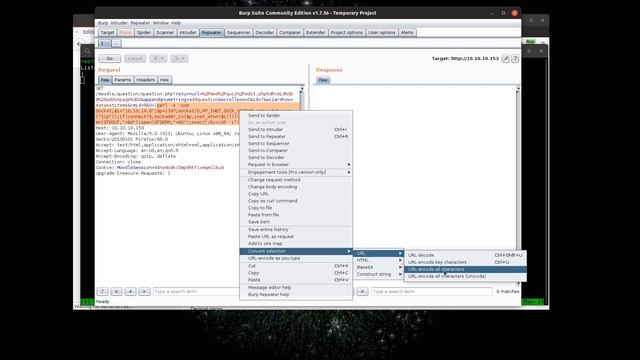Add a new Repeater tab with '...'
Viewport: 640px width, 360px height.
(116, 43)
